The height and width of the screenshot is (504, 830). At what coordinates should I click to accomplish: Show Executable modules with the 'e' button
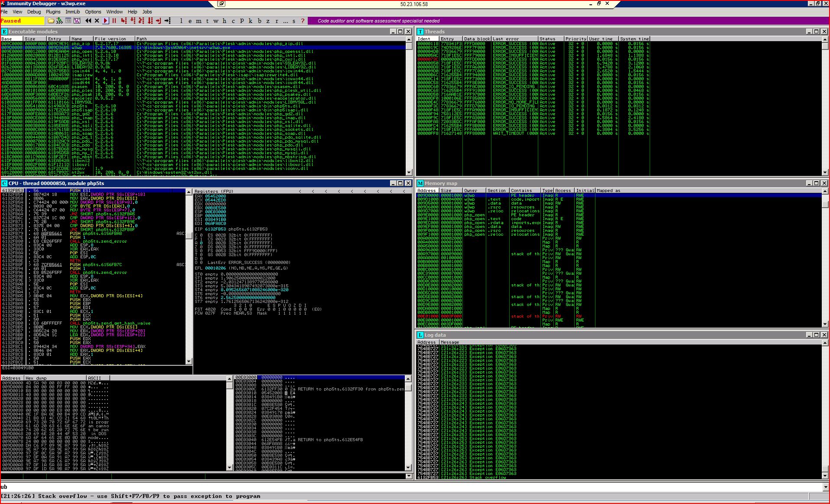coord(190,20)
